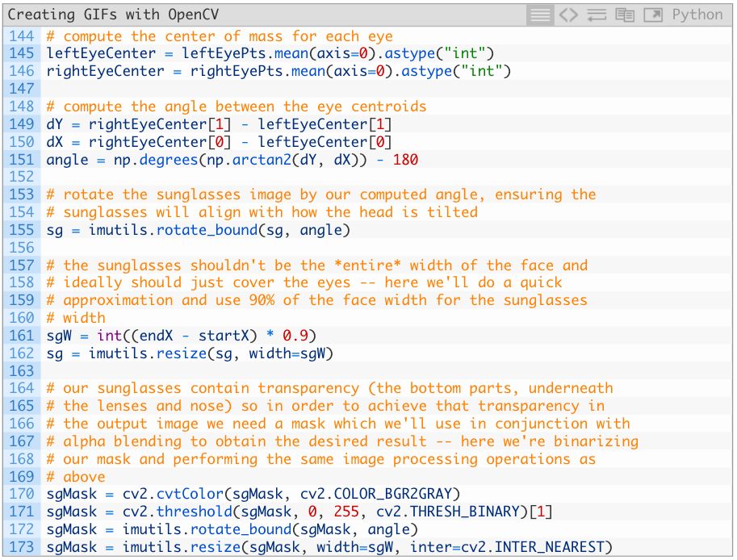Click the rightEyeCenter assignment on line 146

(x=278, y=71)
